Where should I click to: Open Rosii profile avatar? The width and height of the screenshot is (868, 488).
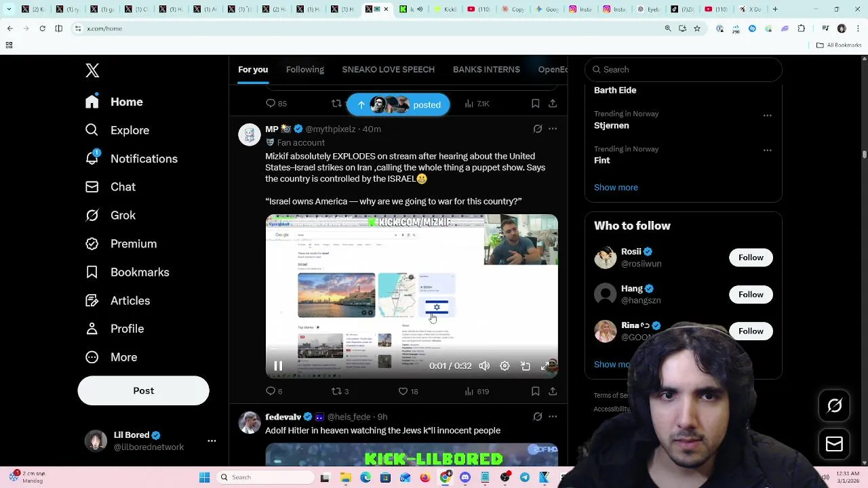point(605,258)
